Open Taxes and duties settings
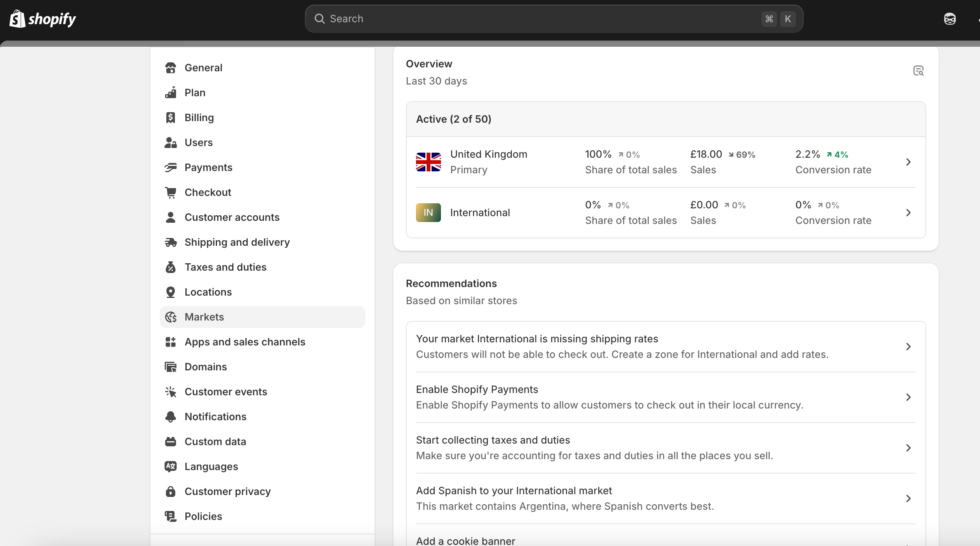The image size is (980, 546). coord(262,267)
